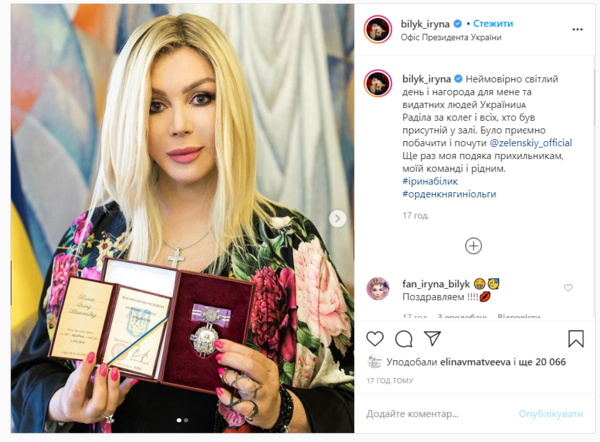Open fan_iryna_bilyk commenter avatar
The width and height of the screenshot is (600, 442).
[x=378, y=289]
